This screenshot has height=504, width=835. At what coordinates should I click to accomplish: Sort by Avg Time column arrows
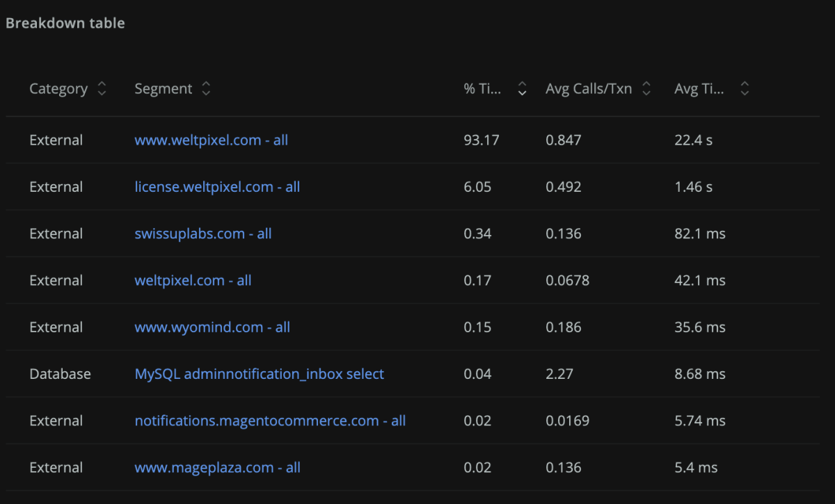745,89
